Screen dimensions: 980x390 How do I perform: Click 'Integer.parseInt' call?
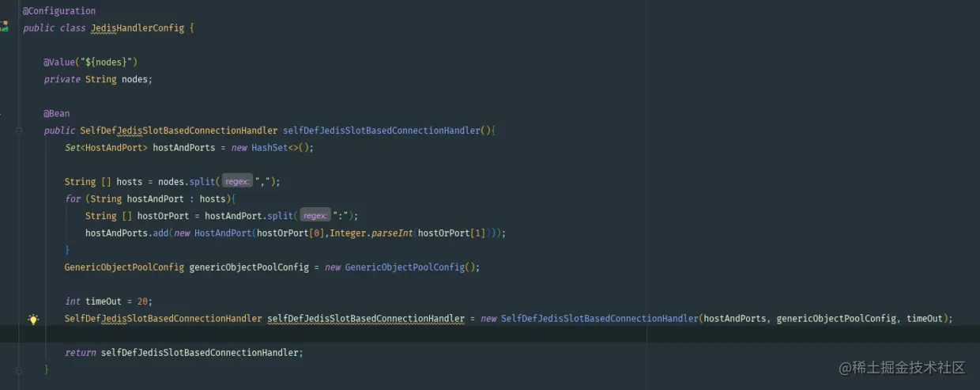371,233
